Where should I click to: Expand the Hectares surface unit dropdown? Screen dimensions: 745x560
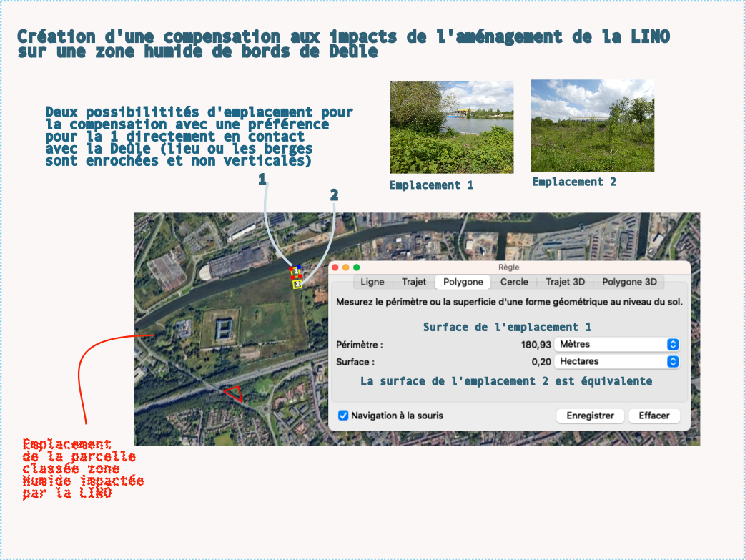tap(617, 362)
